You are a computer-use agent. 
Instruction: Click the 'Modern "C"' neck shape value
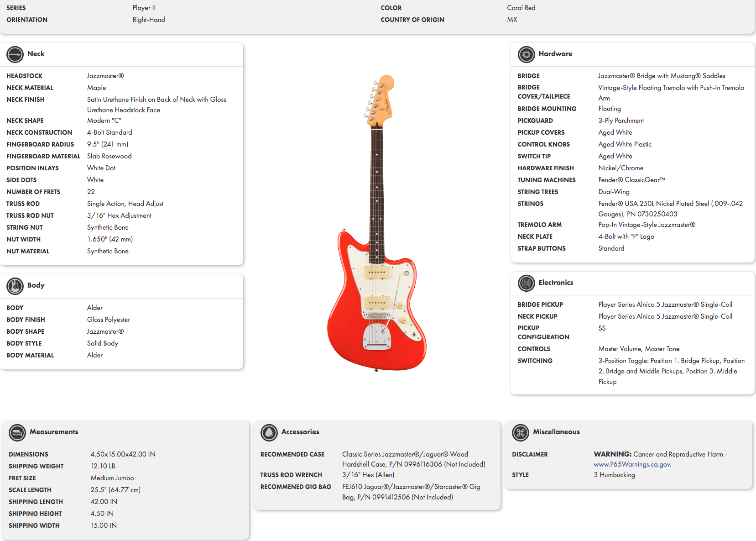104,121
